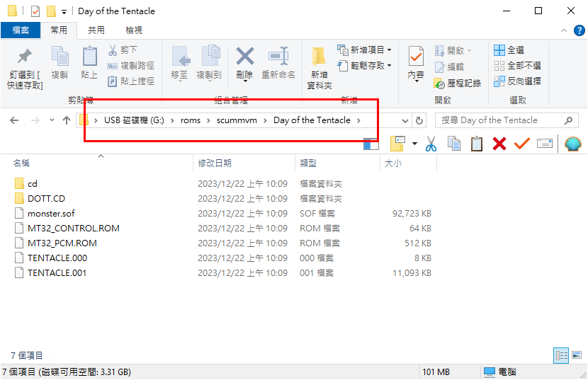Screen dimensions: 588x380
Task: Go up one folder level arrow
Action: (x=67, y=120)
